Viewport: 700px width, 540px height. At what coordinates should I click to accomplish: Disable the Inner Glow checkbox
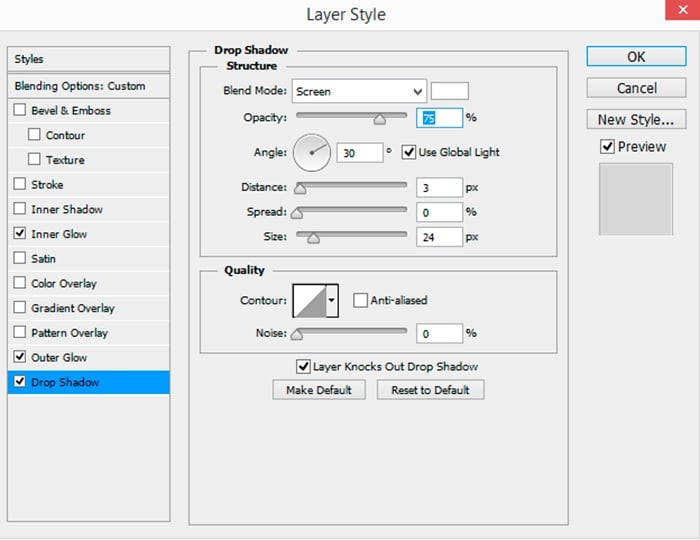coord(20,234)
